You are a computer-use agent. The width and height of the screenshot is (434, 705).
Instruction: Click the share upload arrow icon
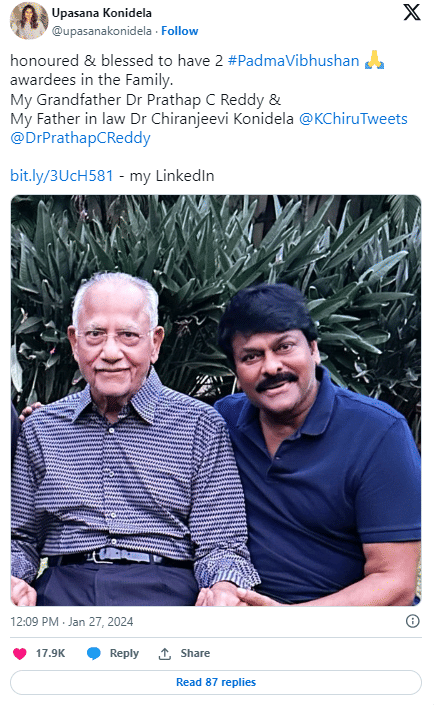165,654
